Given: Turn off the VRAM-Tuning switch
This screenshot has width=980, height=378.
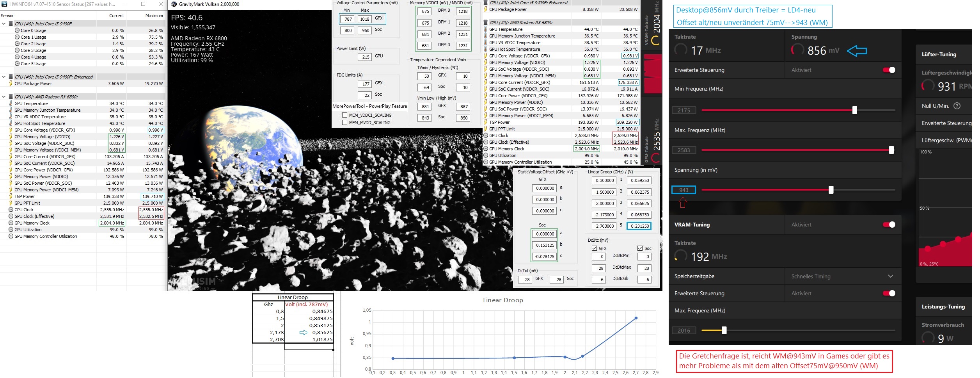Looking at the screenshot, I should tap(889, 225).
